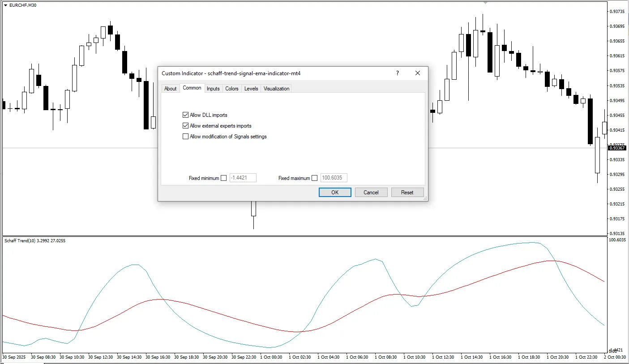Image resolution: width=629 pixels, height=364 pixels.
Task: Switch to the Visualization tab
Action: [276, 88]
